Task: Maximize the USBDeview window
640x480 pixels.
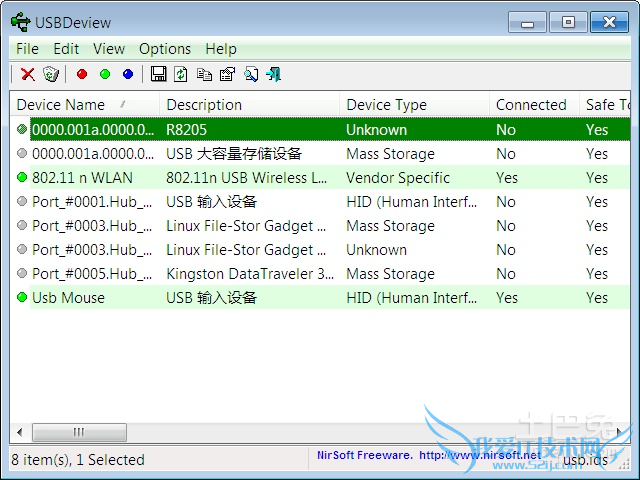Action: [568, 22]
